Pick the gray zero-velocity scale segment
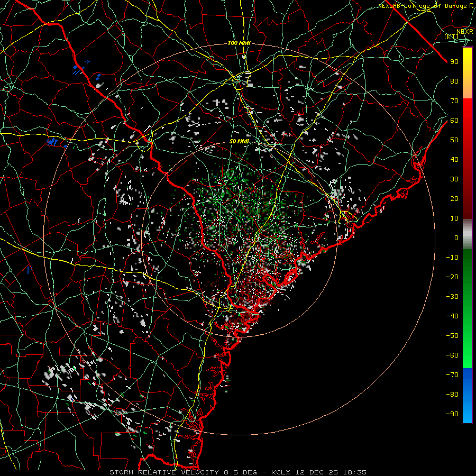Image resolution: width=476 pixels, height=476 pixels. (467, 234)
